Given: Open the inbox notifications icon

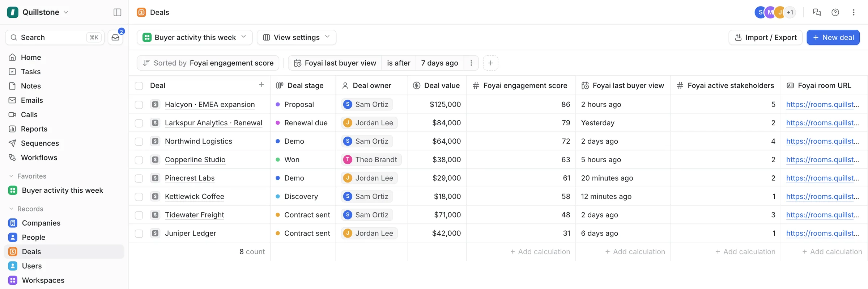Looking at the screenshot, I should [115, 38].
